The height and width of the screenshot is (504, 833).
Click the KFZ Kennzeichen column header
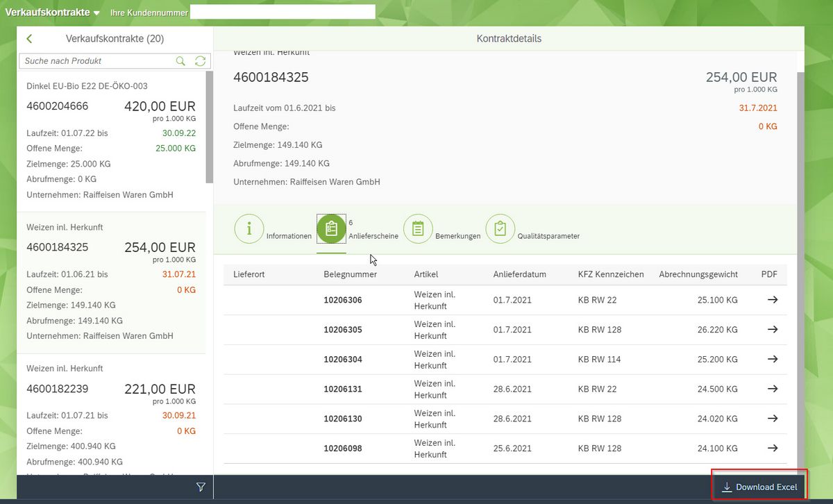[x=611, y=274]
